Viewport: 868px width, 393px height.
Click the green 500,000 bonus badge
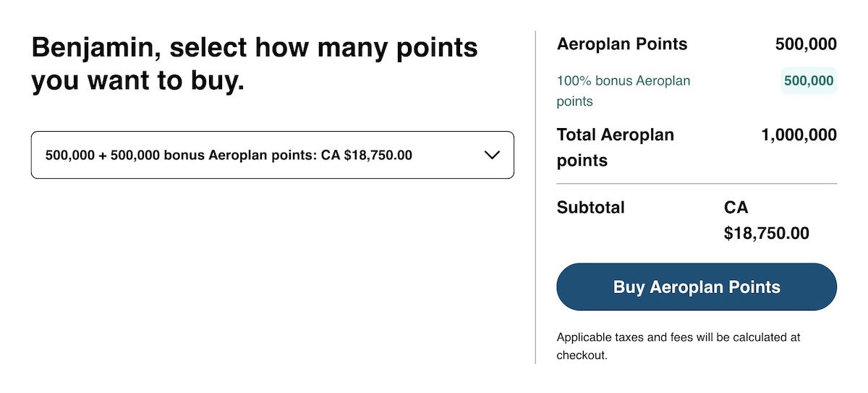[808, 81]
